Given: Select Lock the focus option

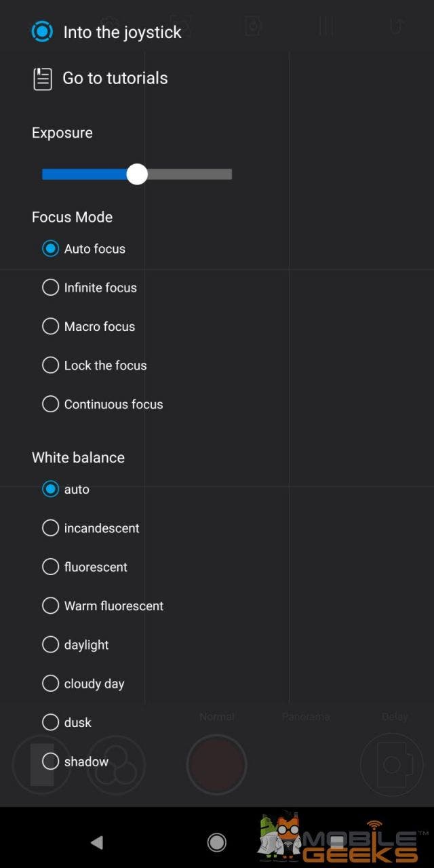Looking at the screenshot, I should [51, 366].
